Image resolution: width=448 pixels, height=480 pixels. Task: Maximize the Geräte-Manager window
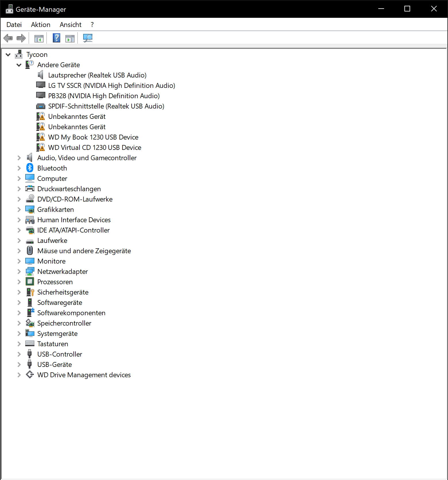click(x=407, y=9)
